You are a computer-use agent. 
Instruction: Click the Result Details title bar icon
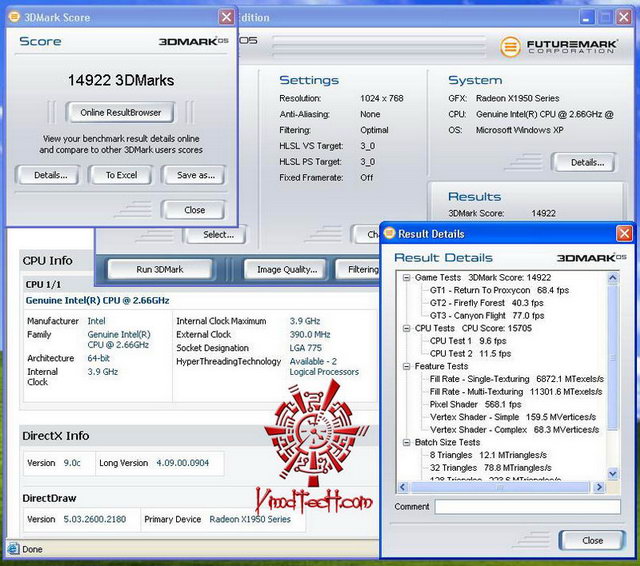pyautogui.click(x=389, y=233)
